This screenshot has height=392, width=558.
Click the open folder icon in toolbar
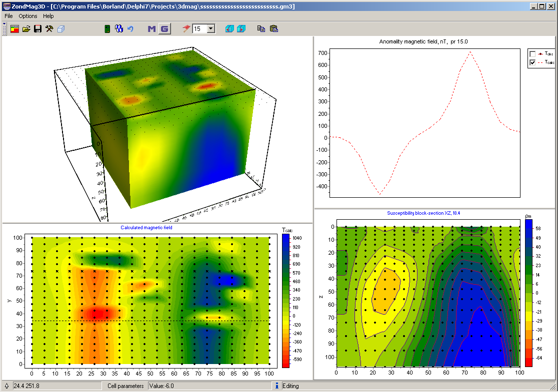pyautogui.click(x=26, y=29)
